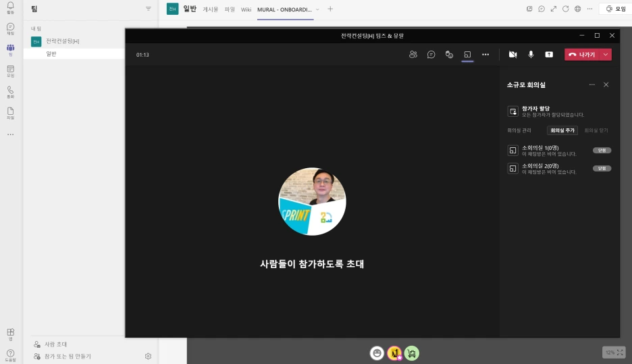Turn camera on in meeting
The height and width of the screenshot is (364, 632).
point(512,55)
